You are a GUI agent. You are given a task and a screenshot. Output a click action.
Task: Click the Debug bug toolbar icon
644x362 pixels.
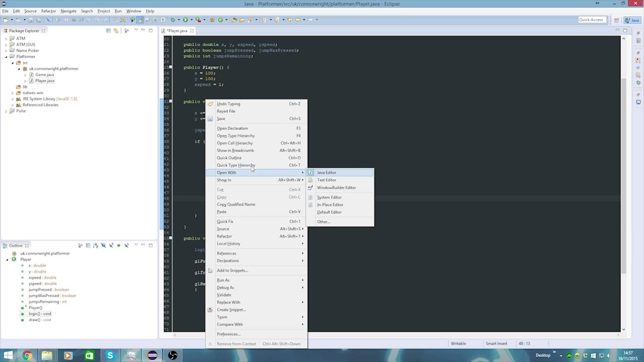coord(173,20)
